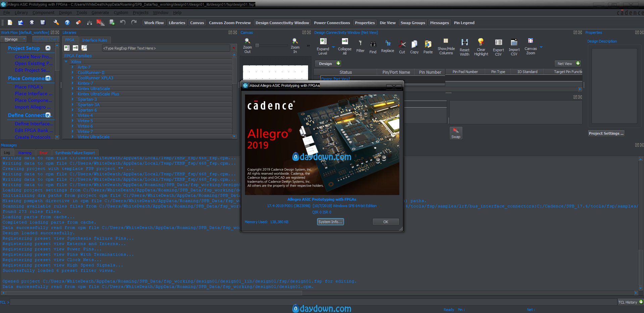Open Expand Level dropdown arrow

[333, 48]
